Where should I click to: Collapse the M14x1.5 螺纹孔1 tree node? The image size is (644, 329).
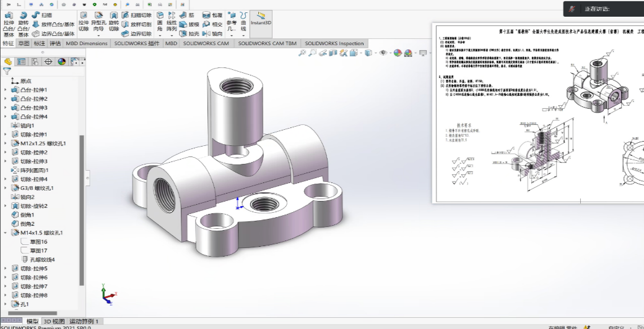tap(6, 233)
